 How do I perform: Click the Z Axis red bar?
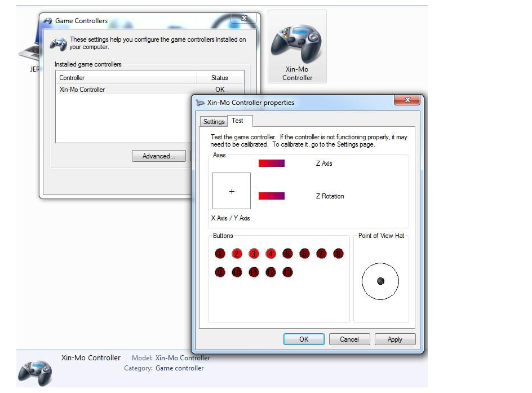(x=272, y=164)
